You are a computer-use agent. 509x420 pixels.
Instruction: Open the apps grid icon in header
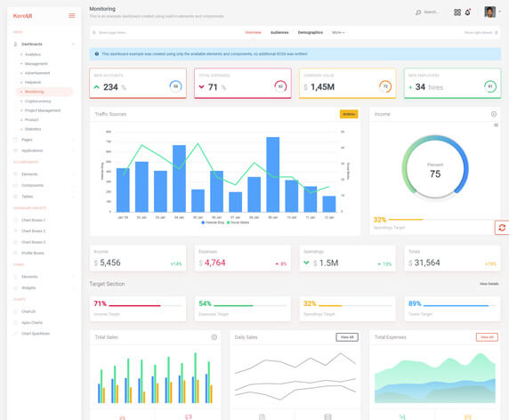pos(457,12)
